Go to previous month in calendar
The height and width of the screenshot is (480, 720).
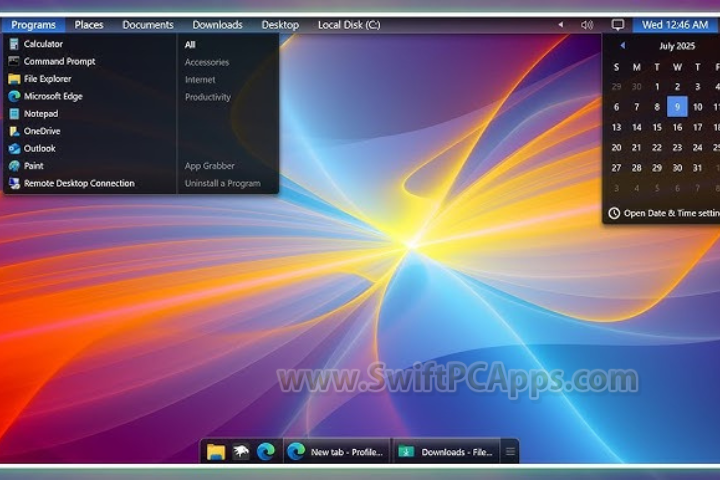(623, 45)
